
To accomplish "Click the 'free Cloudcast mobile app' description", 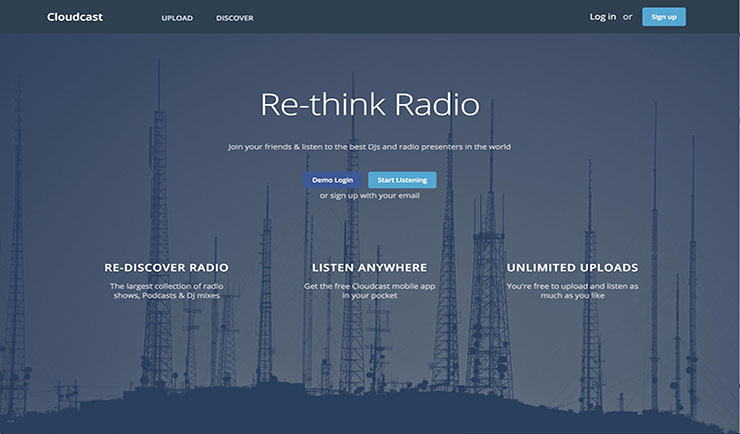I will click(369, 291).
